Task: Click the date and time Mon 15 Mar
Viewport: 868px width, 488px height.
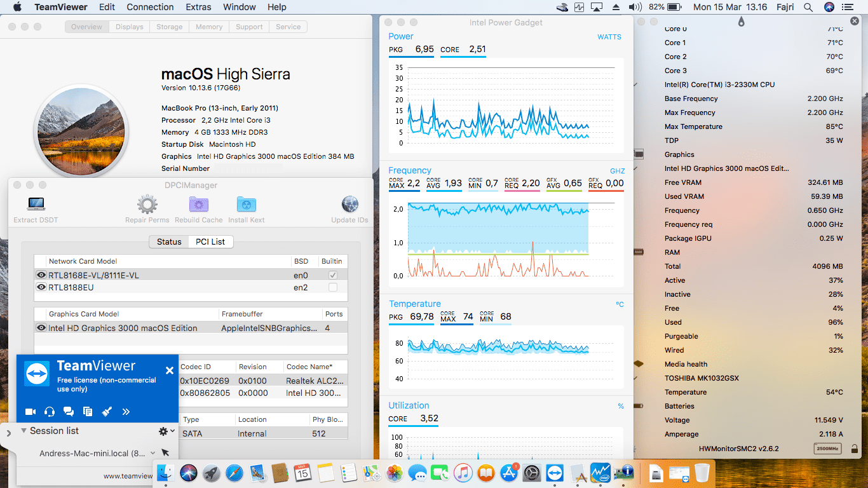Action: [x=730, y=7]
